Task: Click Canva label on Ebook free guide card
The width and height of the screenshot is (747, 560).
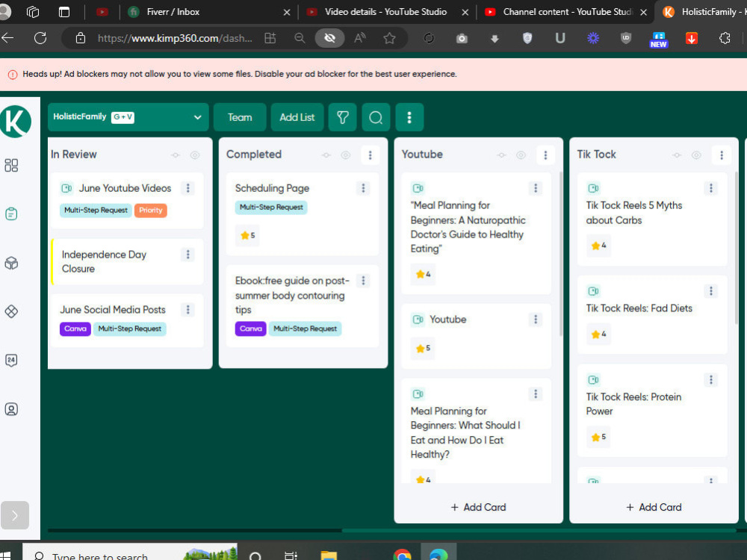Action: 250,329
